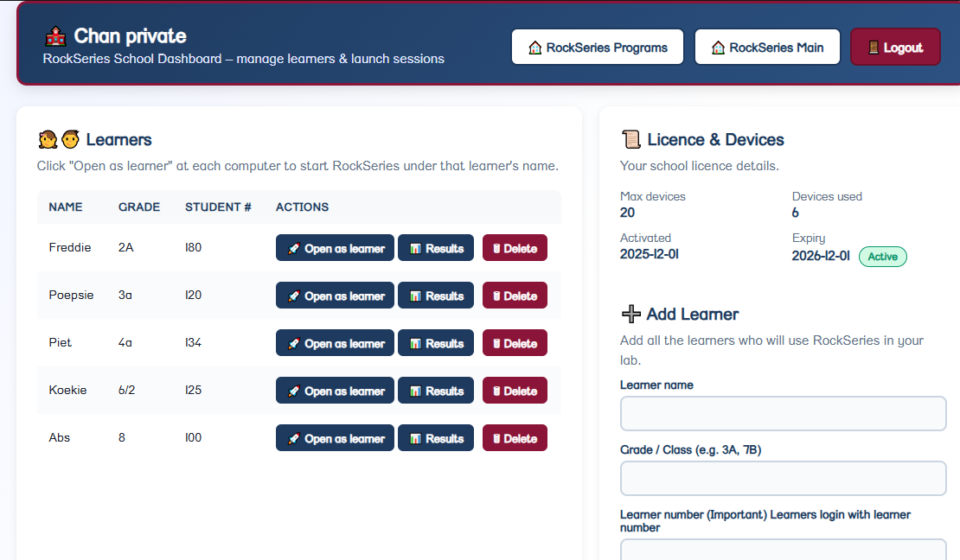This screenshot has height=560, width=960.
Task: Open Piet as learner
Action: point(335,342)
